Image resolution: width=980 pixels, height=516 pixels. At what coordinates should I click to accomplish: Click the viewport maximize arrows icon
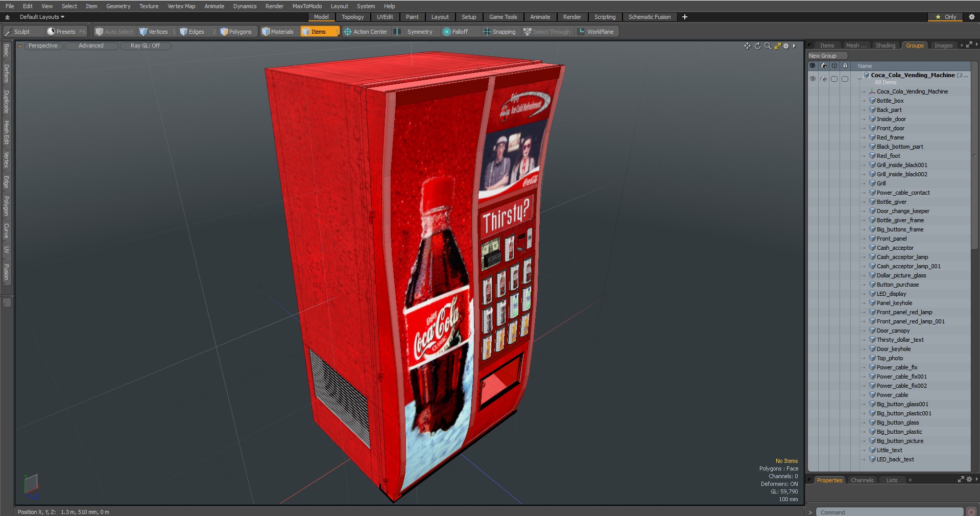pos(777,46)
